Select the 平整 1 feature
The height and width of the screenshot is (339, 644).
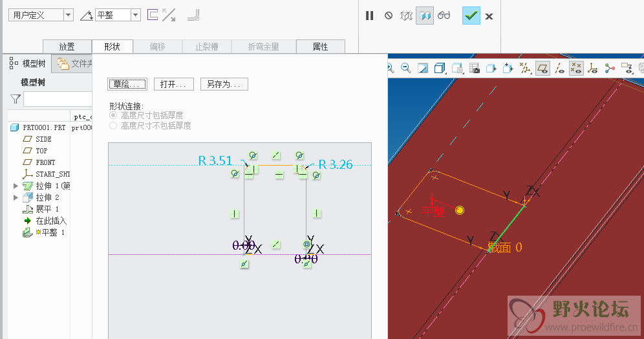point(43,232)
